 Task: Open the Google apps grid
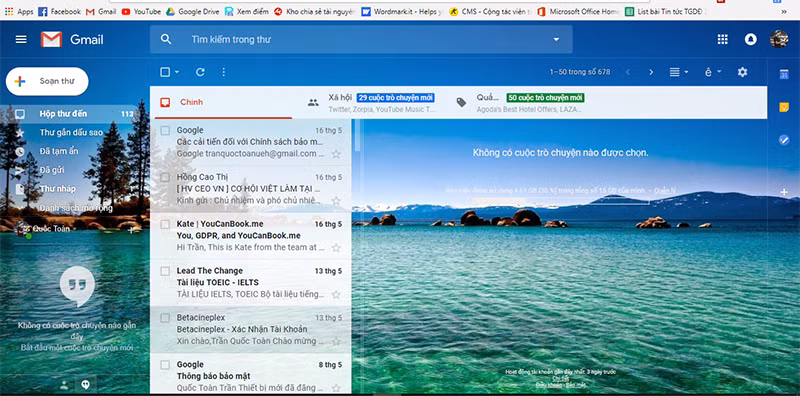722,39
